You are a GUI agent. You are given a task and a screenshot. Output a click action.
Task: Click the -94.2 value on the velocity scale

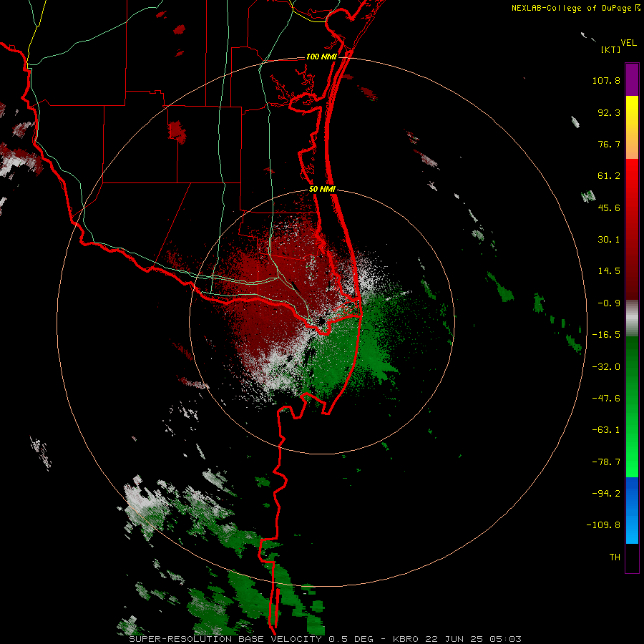606,494
